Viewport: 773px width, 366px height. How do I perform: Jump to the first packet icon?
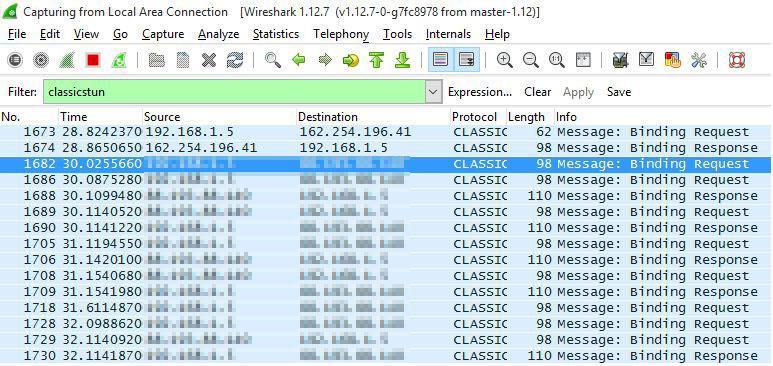377,61
